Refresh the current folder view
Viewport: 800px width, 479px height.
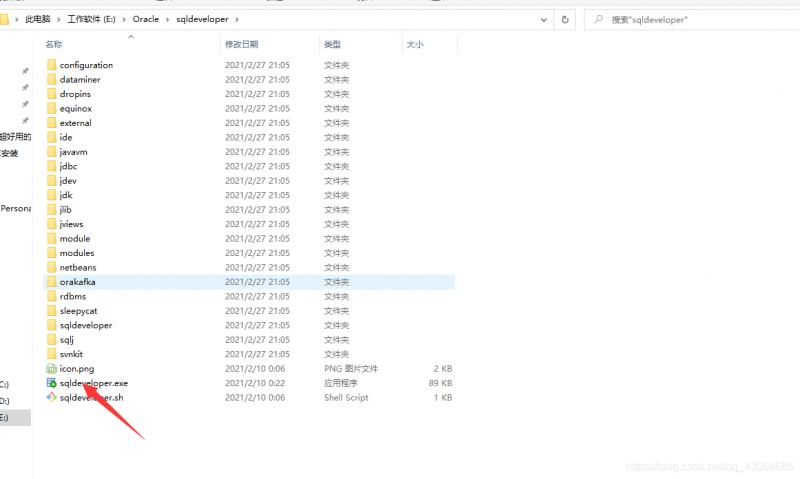(x=565, y=19)
